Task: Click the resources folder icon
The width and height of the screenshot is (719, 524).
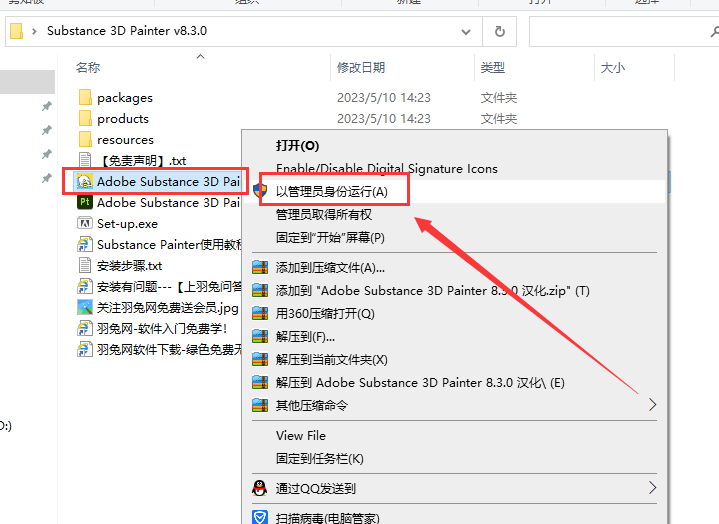Action: 85,139
